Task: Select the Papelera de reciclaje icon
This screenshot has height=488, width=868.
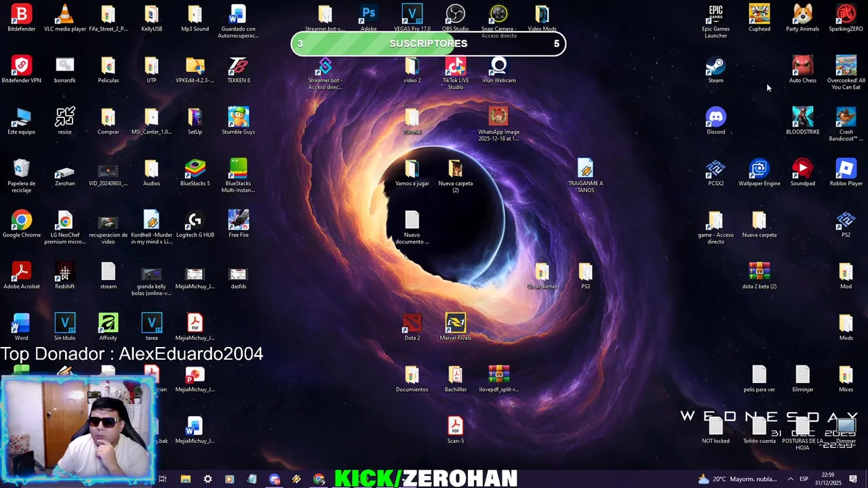Action: [22, 176]
